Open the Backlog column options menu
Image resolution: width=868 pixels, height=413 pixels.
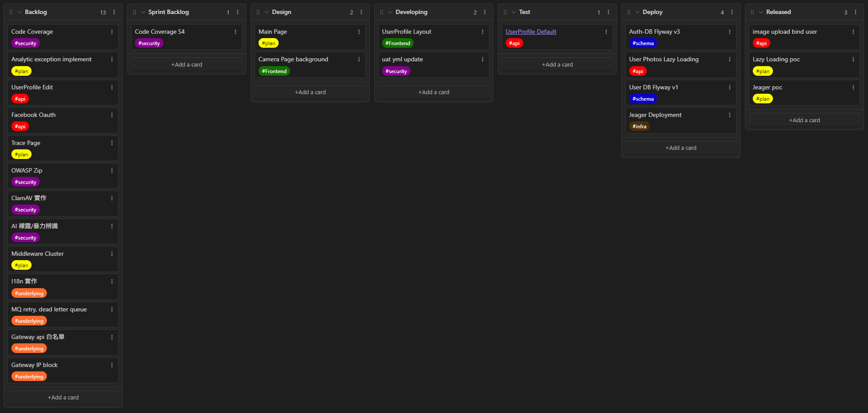[114, 12]
